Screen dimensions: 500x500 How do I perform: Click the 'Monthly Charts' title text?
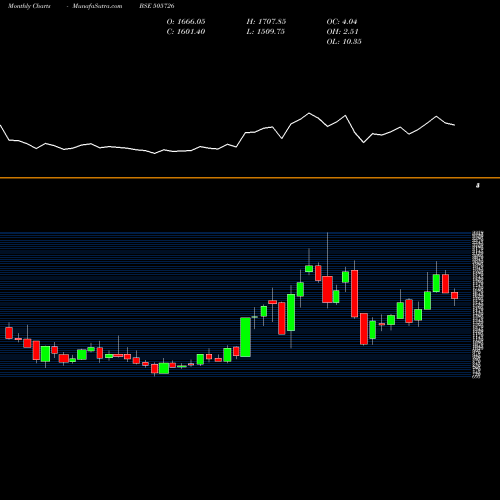[x=29, y=6]
